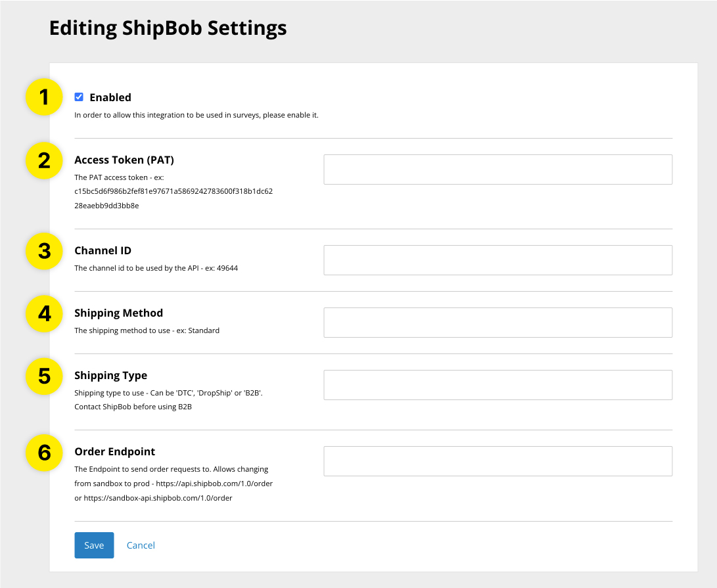Click inside the Access Token (PAT) field
The height and width of the screenshot is (588, 717).
click(x=497, y=170)
